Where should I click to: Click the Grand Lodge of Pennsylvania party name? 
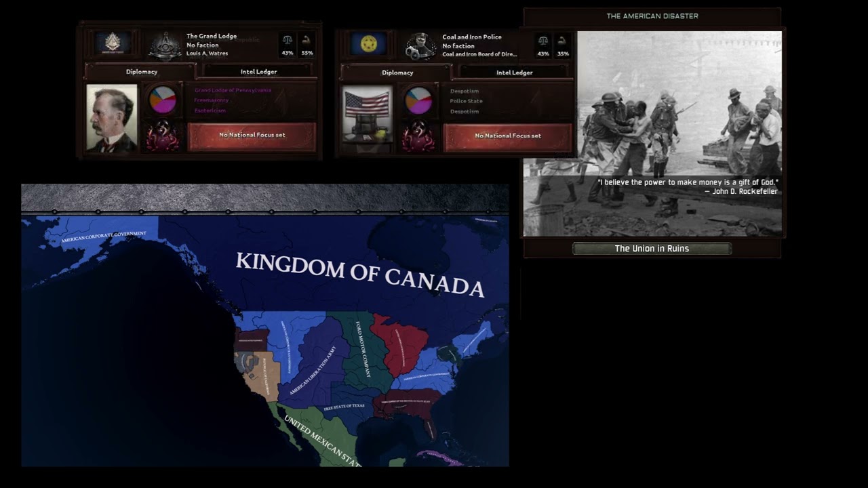pos(233,90)
